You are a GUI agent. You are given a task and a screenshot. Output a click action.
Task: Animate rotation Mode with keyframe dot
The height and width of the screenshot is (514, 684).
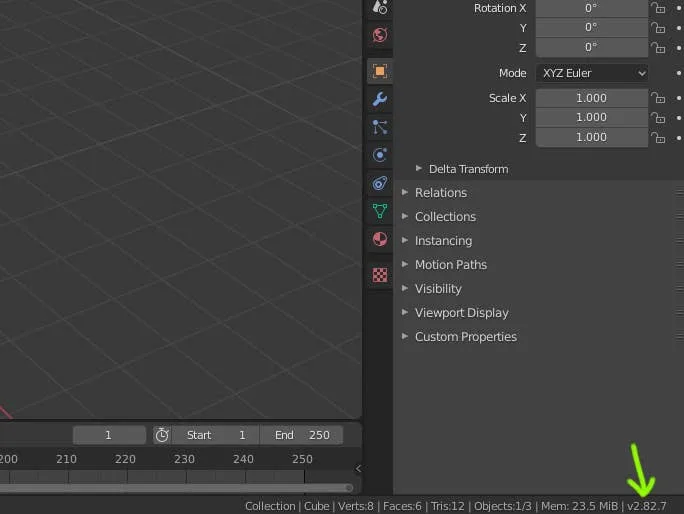click(x=679, y=73)
